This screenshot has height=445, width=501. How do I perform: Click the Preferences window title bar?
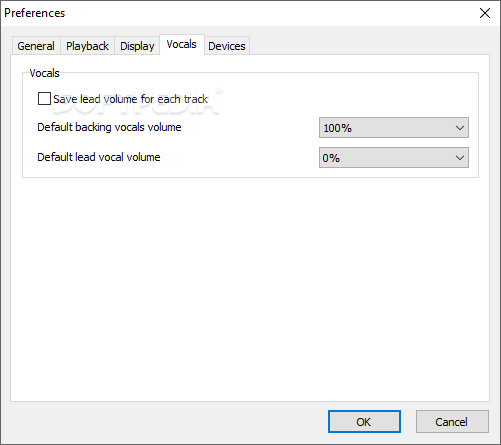point(233,13)
